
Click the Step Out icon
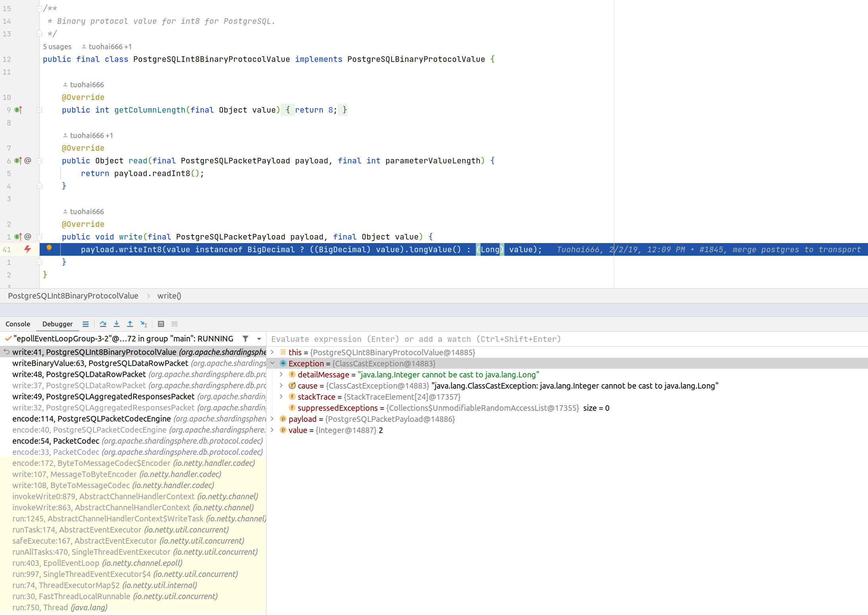pos(130,324)
